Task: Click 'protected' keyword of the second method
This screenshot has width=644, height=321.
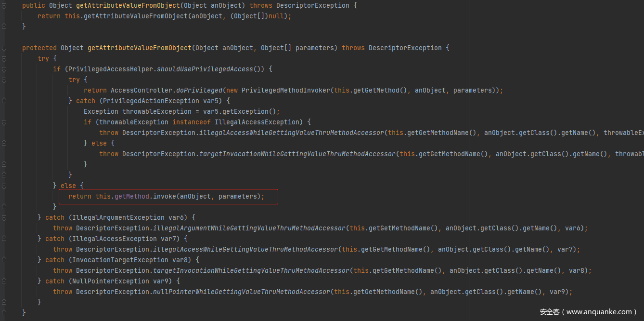Action: 39,48
